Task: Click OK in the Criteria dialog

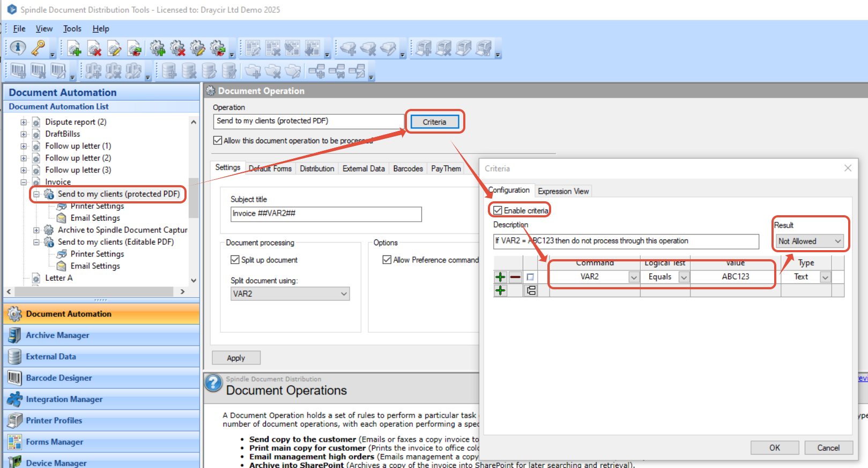Action: [775, 448]
